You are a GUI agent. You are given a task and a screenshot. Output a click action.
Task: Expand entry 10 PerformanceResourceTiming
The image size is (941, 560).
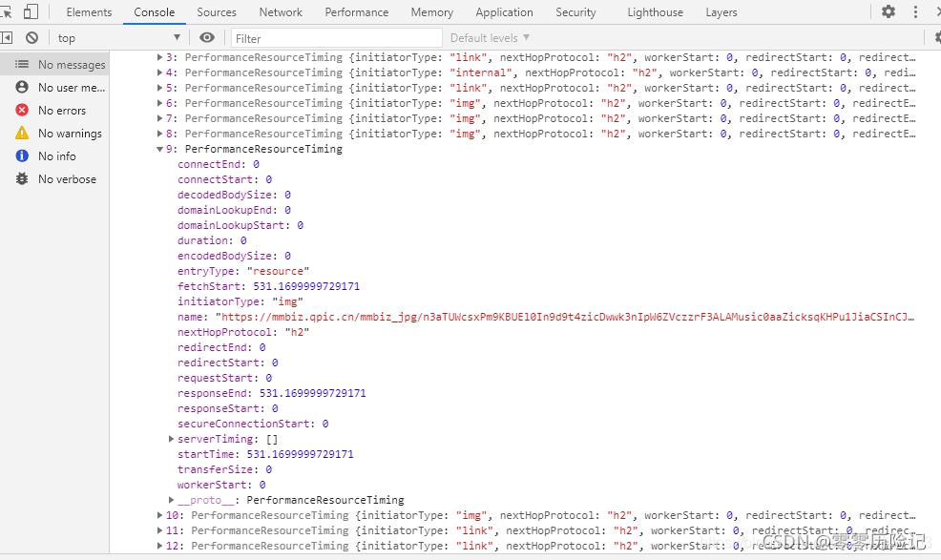[159, 515]
